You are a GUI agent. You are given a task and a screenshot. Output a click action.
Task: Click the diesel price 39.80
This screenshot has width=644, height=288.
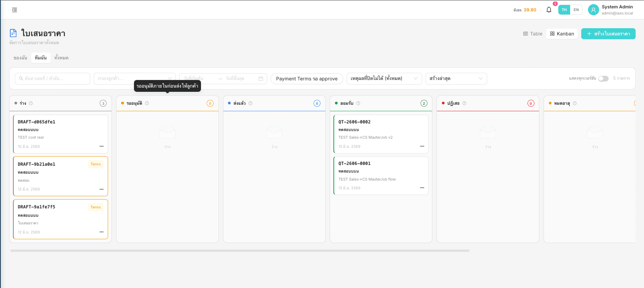530,10
